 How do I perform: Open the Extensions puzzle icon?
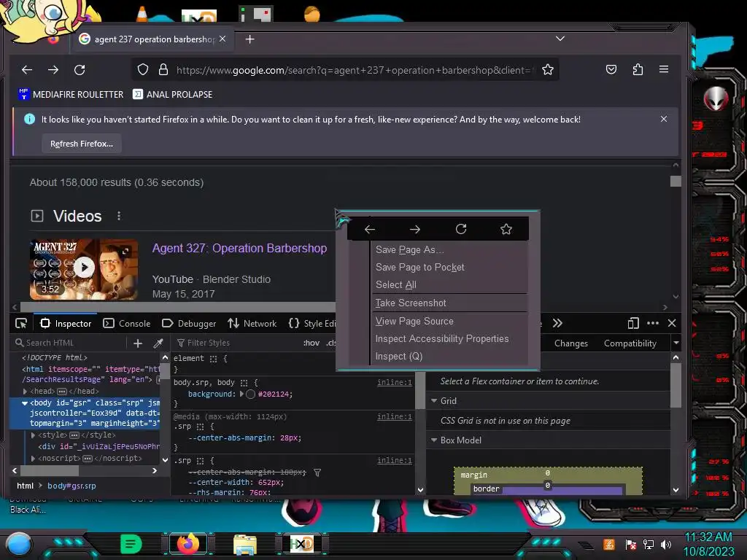(x=638, y=70)
